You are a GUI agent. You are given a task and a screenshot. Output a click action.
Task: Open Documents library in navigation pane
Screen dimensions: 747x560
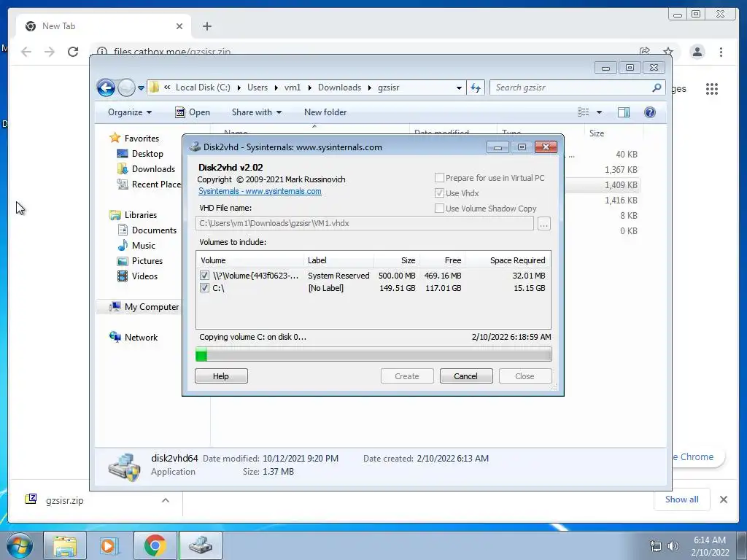click(x=154, y=230)
